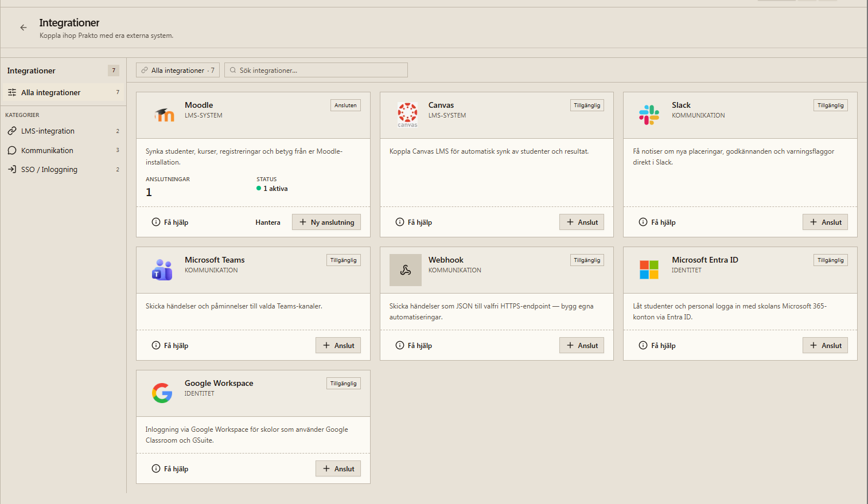
Task: Click the Tillgänglig badge on Microsoft Teams
Action: (344, 260)
